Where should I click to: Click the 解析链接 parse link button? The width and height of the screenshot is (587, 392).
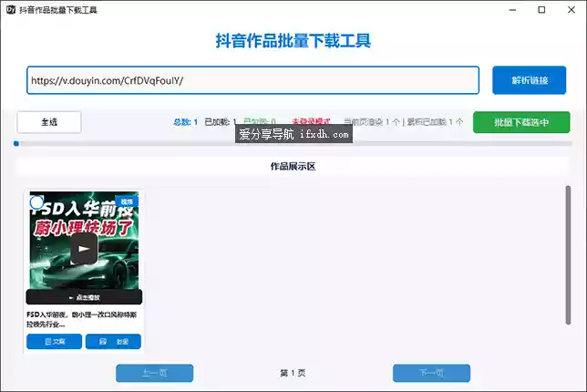pyautogui.click(x=529, y=80)
